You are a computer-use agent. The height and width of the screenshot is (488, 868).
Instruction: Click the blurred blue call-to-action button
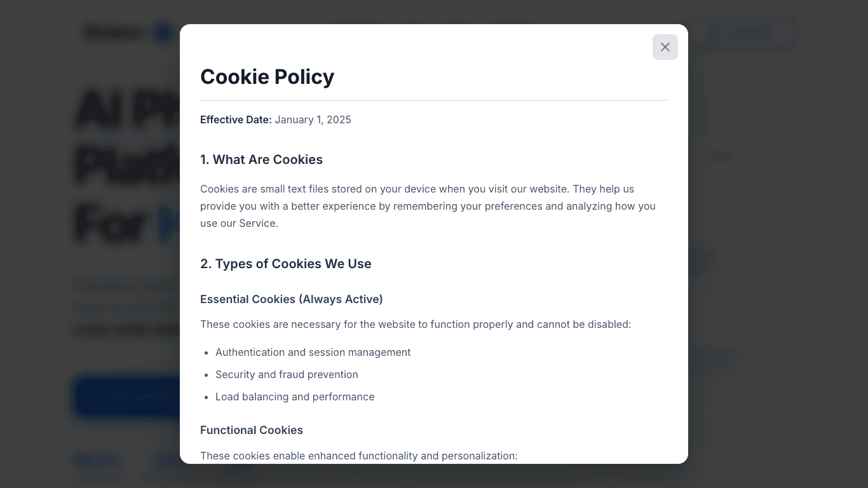(x=127, y=396)
